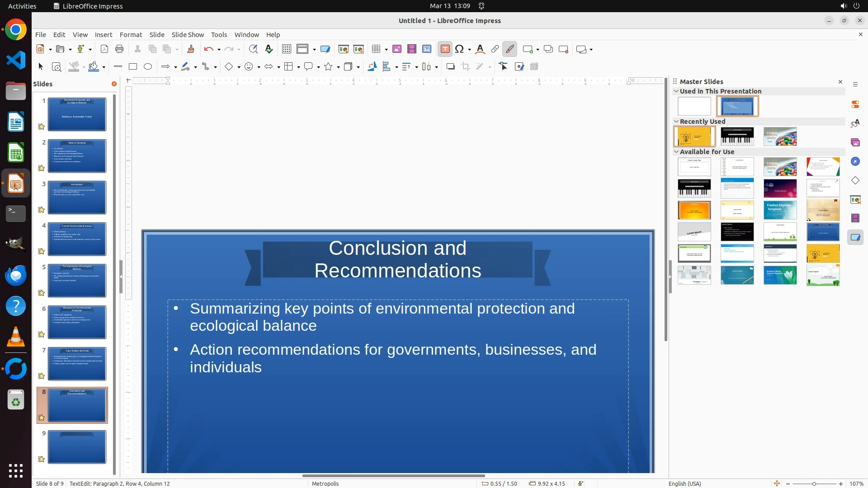The width and height of the screenshot is (868, 488).
Task: Click the Export as PDF icon
Action: coord(104,49)
